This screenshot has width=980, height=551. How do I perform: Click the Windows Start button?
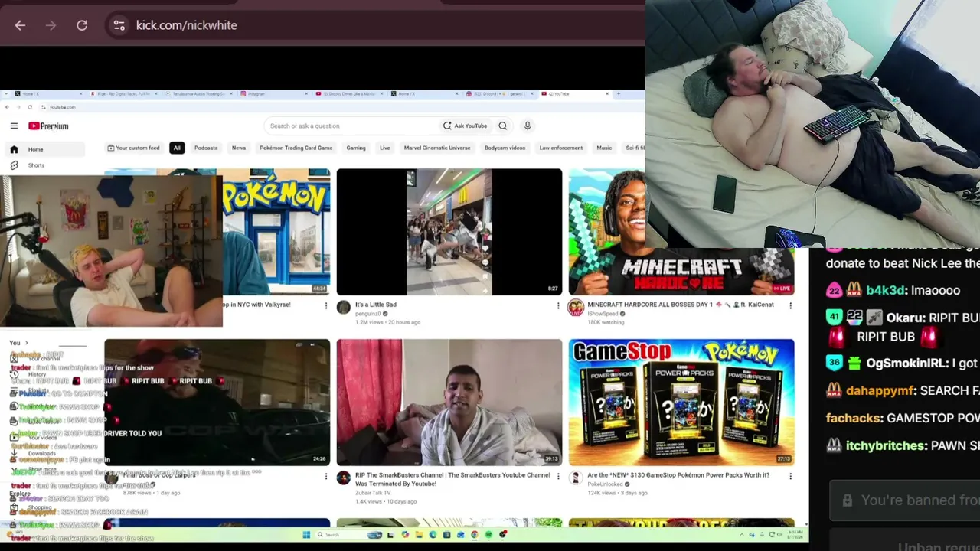point(305,534)
